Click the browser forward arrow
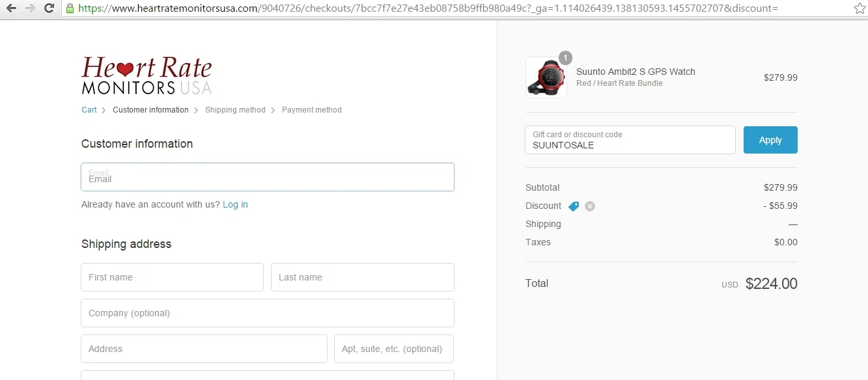Screen dimensions: 868x380 (x=30, y=8)
